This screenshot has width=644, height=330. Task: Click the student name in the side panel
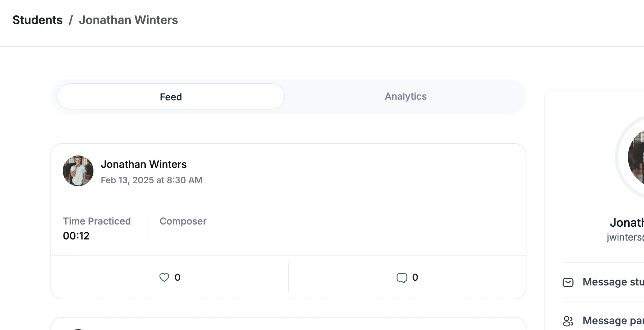pos(627,222)
